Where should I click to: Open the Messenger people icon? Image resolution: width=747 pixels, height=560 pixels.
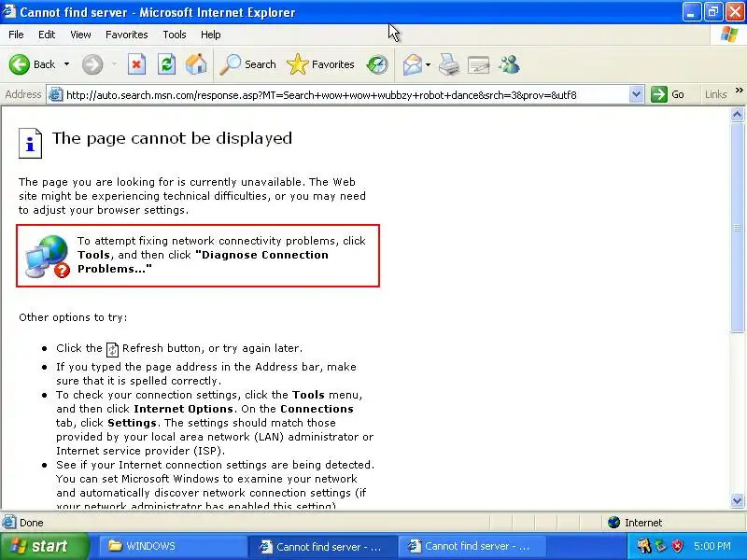(x=509, y=64)
